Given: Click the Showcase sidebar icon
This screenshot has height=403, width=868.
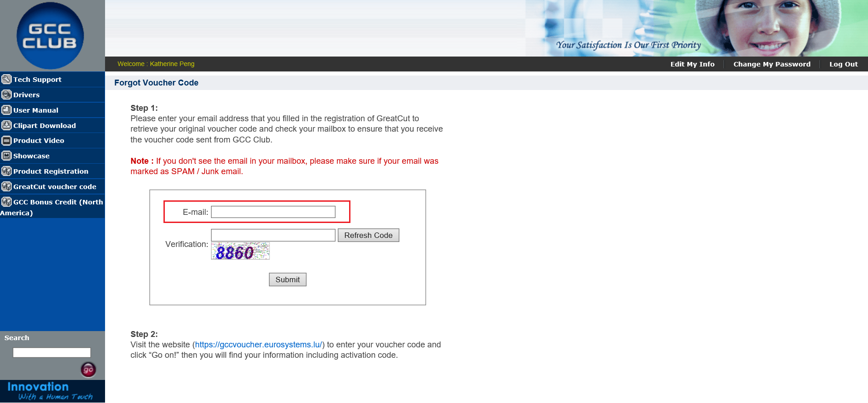Looking at the screenshot, I should tap(6, 156).
